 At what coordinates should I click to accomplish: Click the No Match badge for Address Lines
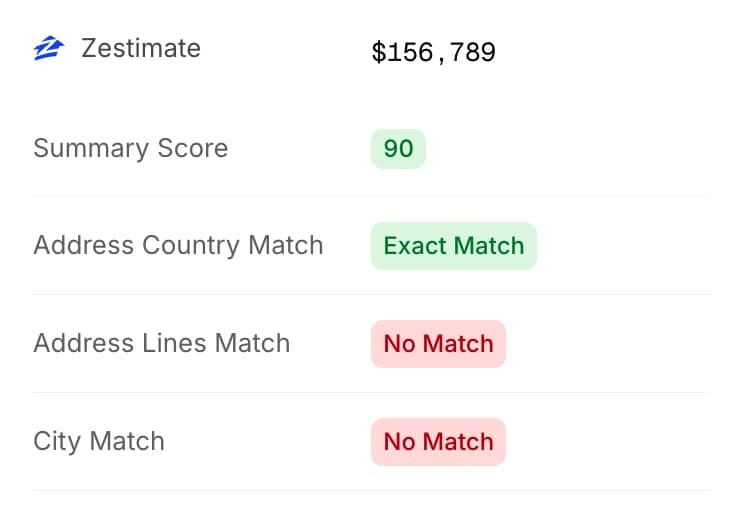click(x=438, y=344)
